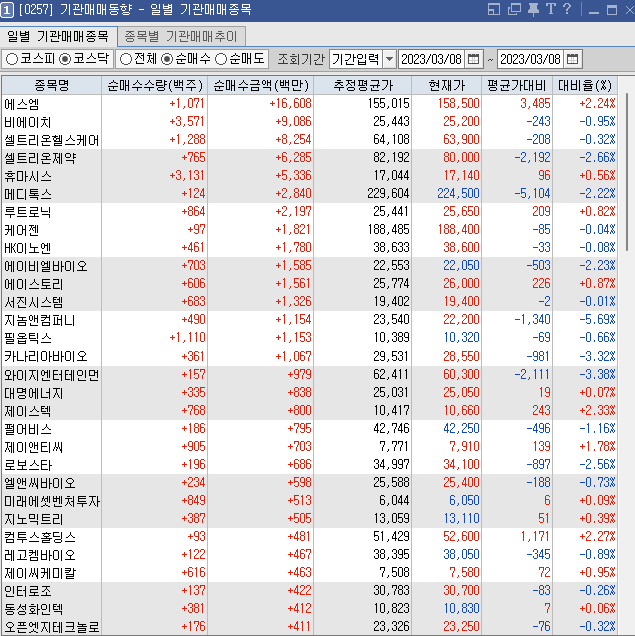Select the 로보스타 stock row

310,464
